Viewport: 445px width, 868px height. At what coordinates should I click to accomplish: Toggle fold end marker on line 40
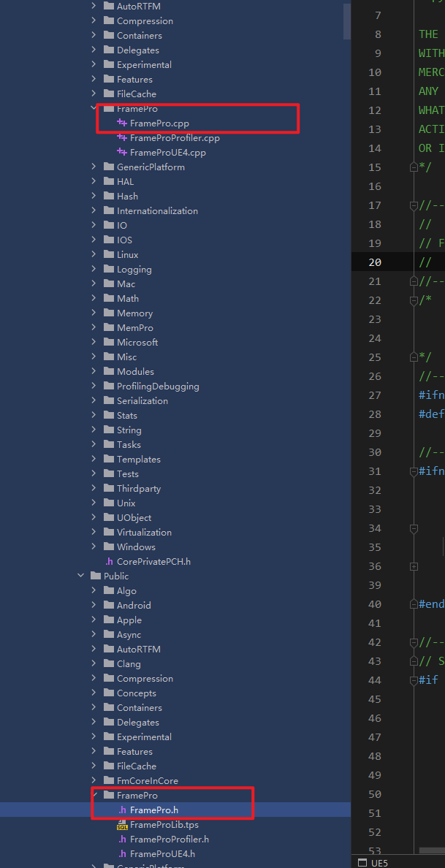(414, 604)
